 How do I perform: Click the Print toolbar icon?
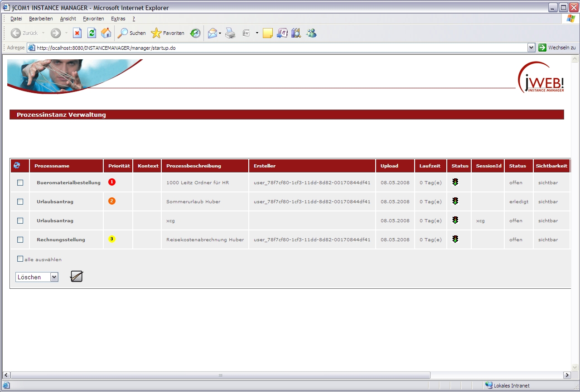(230, 33)
